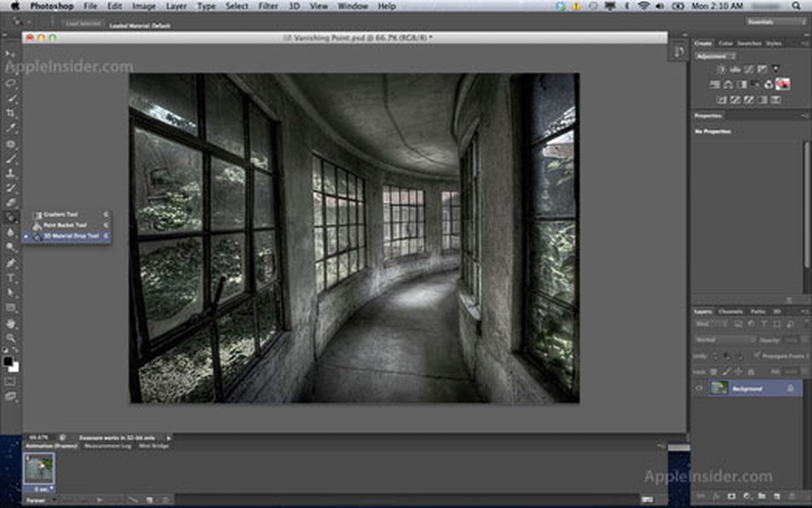Select the Move tool in toolbar
The height and width of the screenshot is (508, 812).
(x=11, y=54)
